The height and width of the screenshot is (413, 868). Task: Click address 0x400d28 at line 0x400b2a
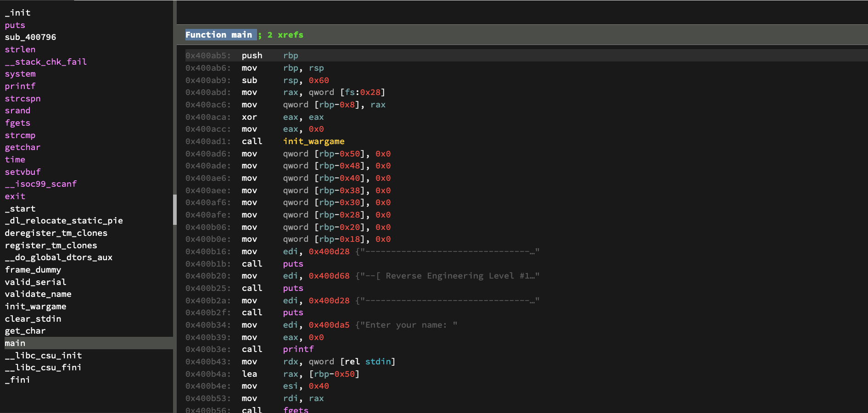(x=329, y=301)
